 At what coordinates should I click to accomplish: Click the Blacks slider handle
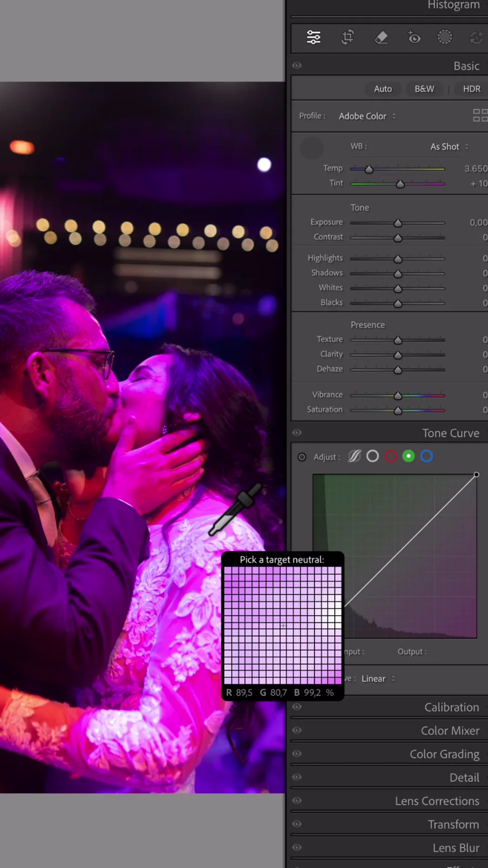[x=398, y=303]
